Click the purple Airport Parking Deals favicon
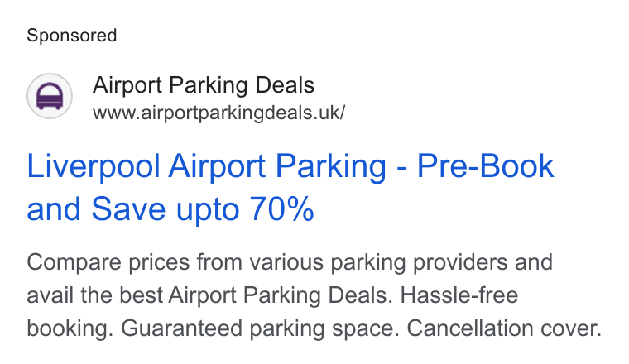 [x=50, y=96]
